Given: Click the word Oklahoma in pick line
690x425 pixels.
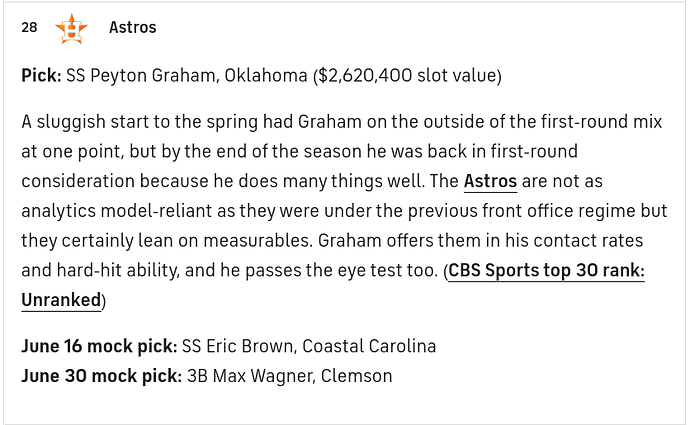Looking at the screenshot, I should 266,76.
